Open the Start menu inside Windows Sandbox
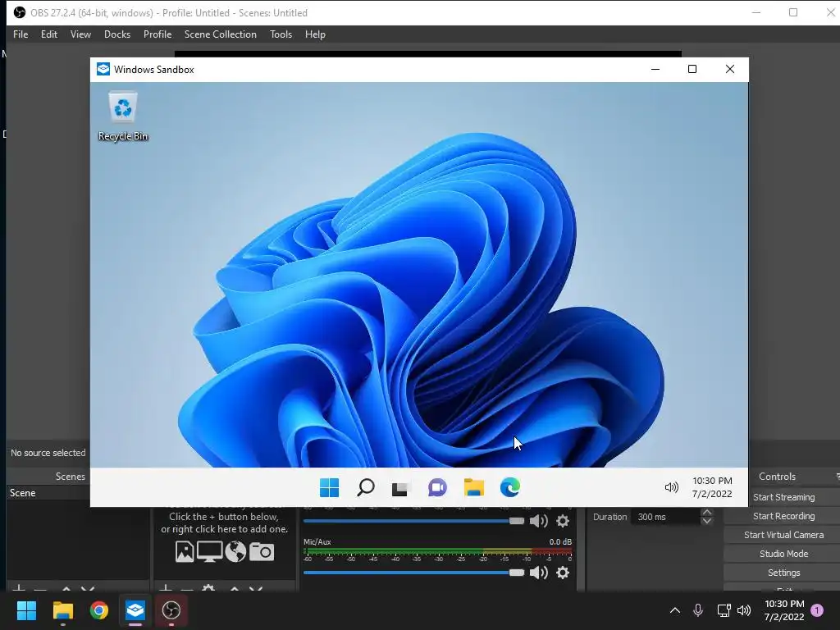 click(x=329, y=487)
